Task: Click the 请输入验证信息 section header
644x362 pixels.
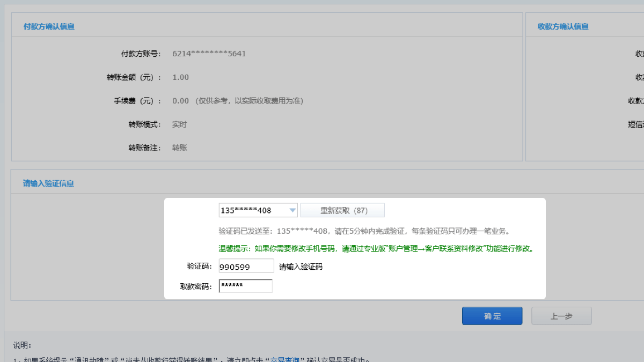Action: [x=48, y=183]
